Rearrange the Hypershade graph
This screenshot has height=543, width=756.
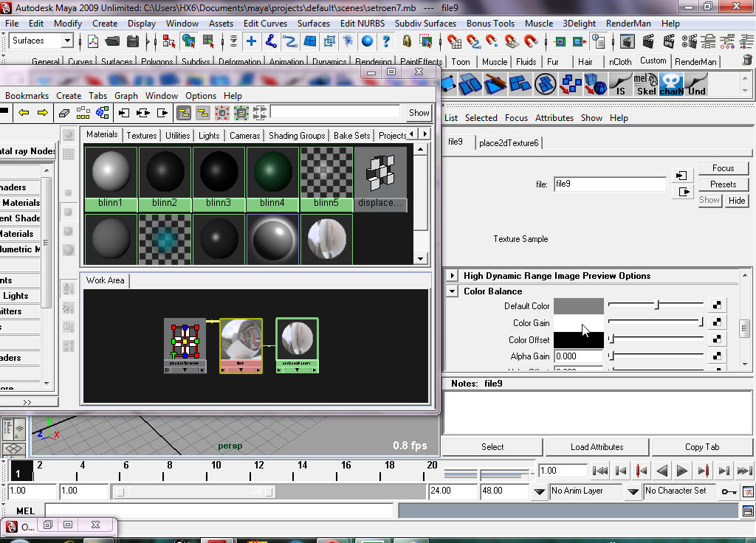[x=83, y=113]
